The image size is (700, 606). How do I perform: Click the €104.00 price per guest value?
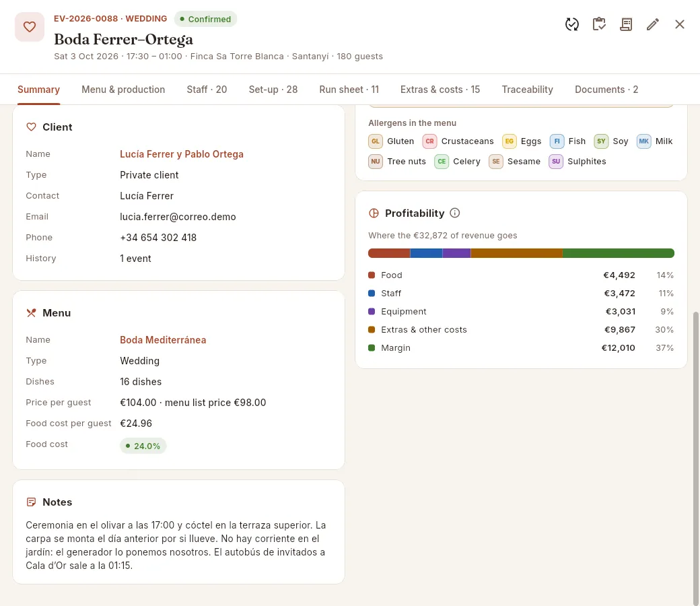pos(138,403)
